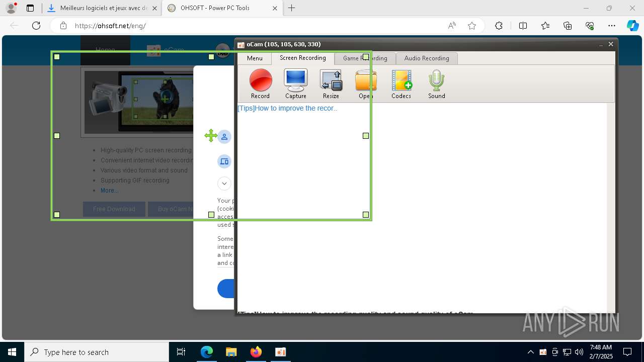Image resolution: width=644 pixels, height=362 pixels.
Task: Show hidden system tray icons chevron
Action: tap(530, 352)
